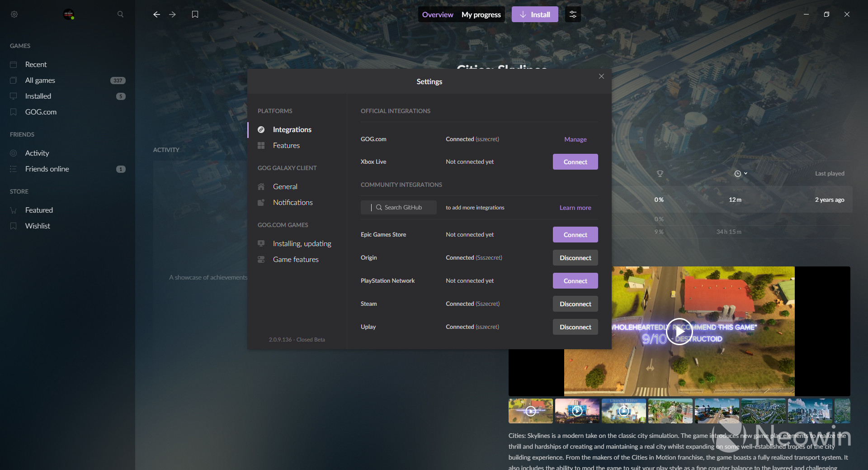Click the Game features icon
This screenshot has height=470, width=868.
pos(261,259)
